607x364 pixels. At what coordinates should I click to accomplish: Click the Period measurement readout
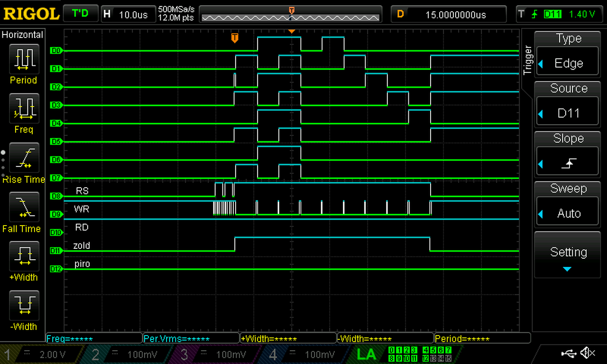pos(482,339)
